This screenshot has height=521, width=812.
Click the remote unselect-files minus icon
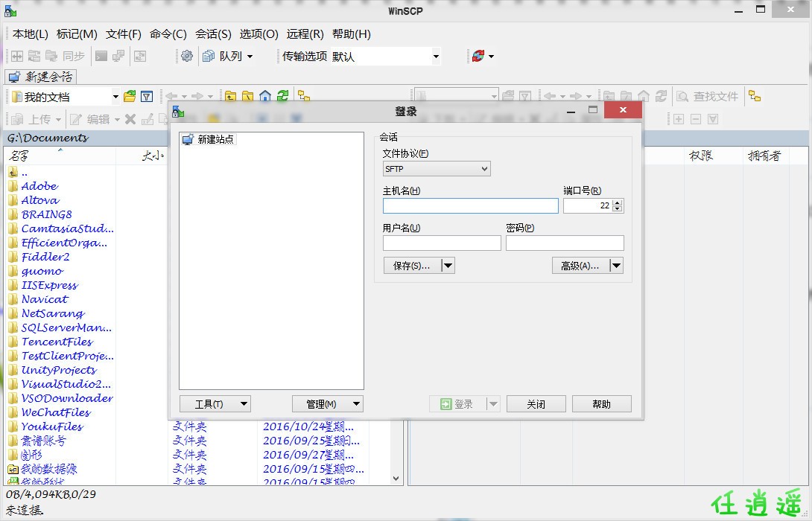(x=696, y=120)
